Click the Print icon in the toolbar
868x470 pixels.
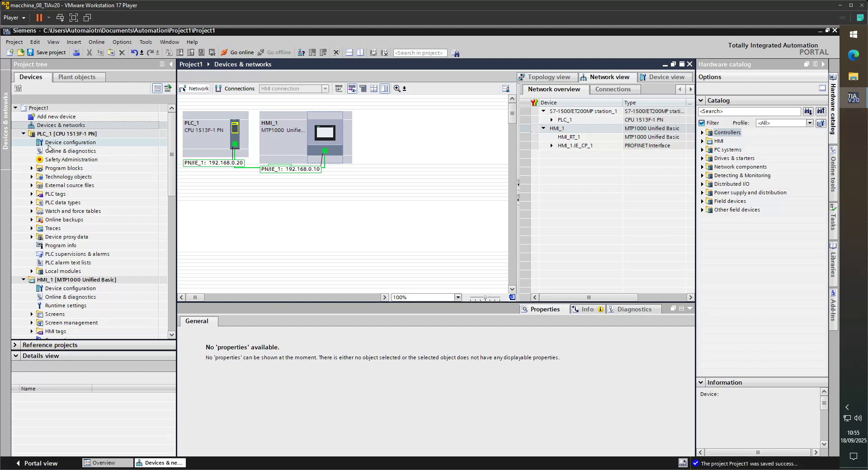(76, 52)
